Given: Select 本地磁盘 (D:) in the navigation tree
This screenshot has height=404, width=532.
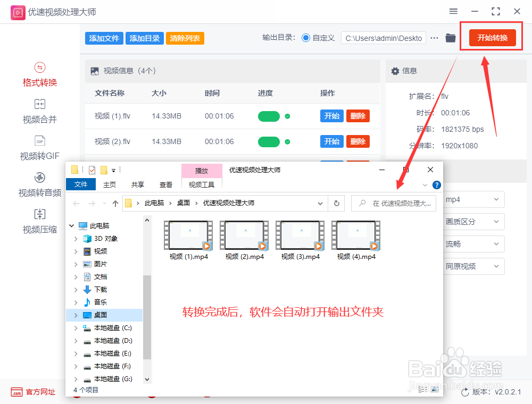Looking at the screenshot, I should pyautogui.click(x=113, y=341).
